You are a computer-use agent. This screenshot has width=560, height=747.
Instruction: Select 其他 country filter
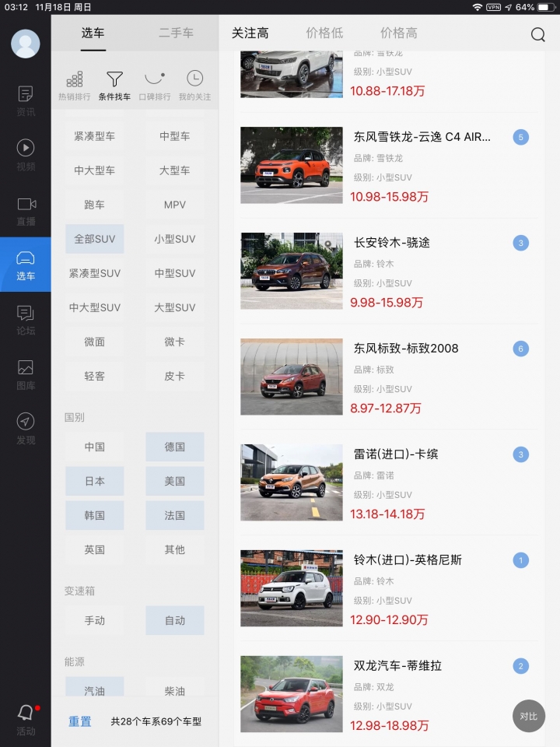[175, 550]
